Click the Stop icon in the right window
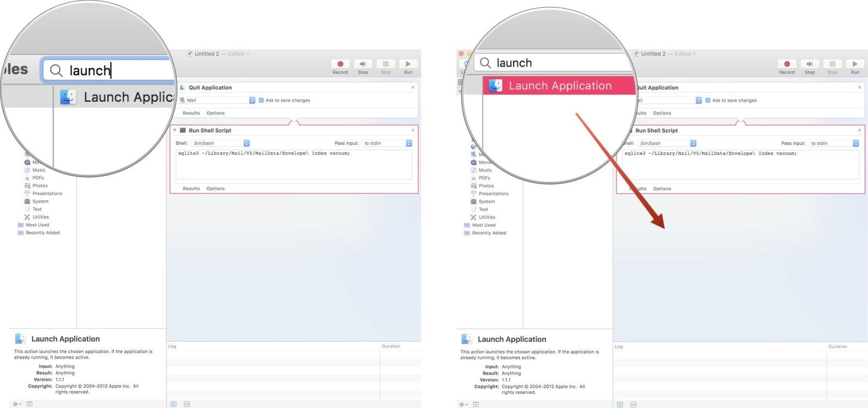Image resolution: width=868 pixels, height=408 pixels. point(832,64)
